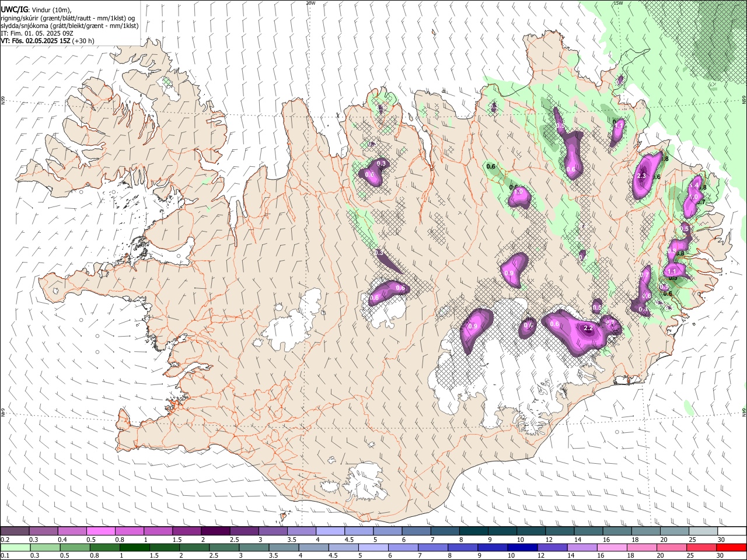Image resolution: width=747 pixels, height=560 pixels.
Task: Select the 'IT: Fim. 01. 05. 2025 09Z' line
Action: coord(37,33)
